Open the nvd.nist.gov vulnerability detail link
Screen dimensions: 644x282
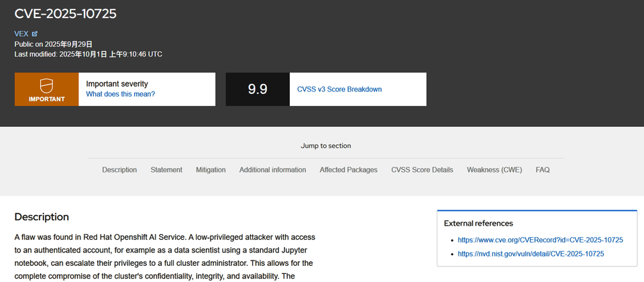coord(531,254)
